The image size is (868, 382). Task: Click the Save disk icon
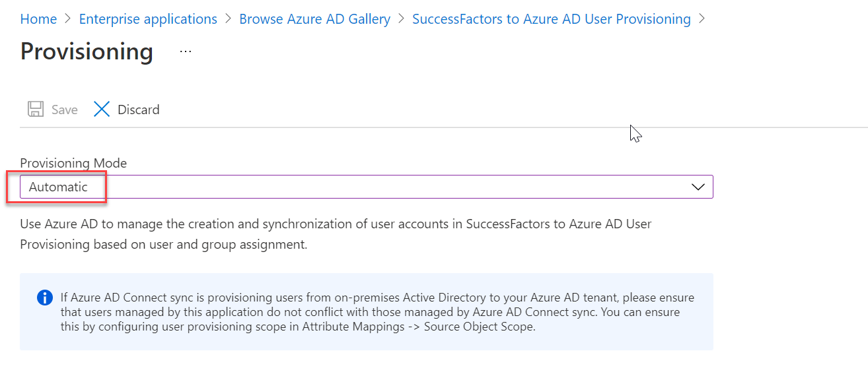click(x=34, y=109)
